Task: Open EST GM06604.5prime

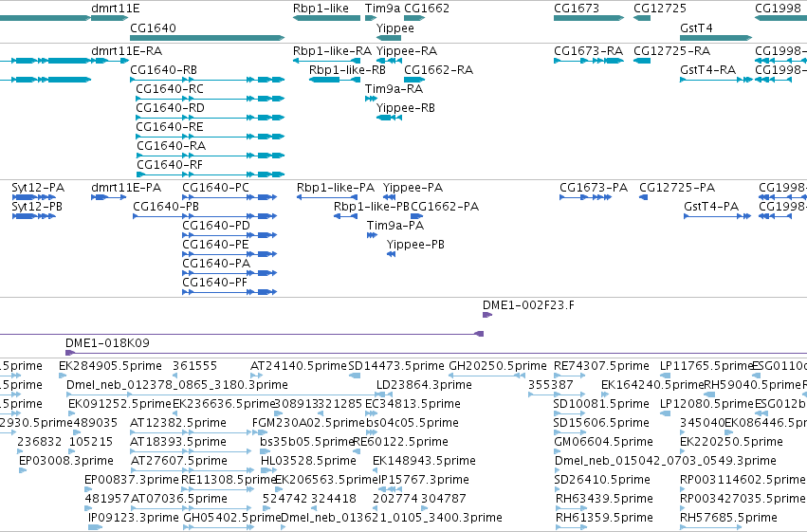Action: click(x=603, y=442)
